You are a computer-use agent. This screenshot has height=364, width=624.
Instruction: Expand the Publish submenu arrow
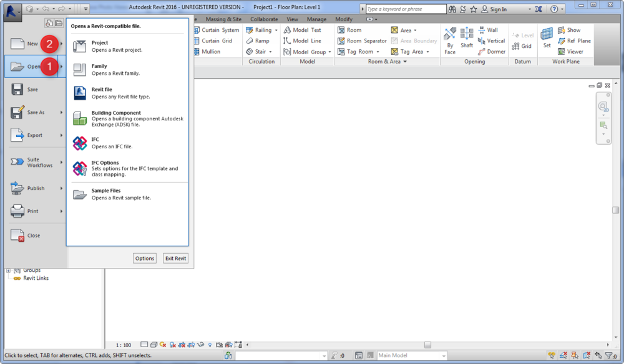(62, 188)
